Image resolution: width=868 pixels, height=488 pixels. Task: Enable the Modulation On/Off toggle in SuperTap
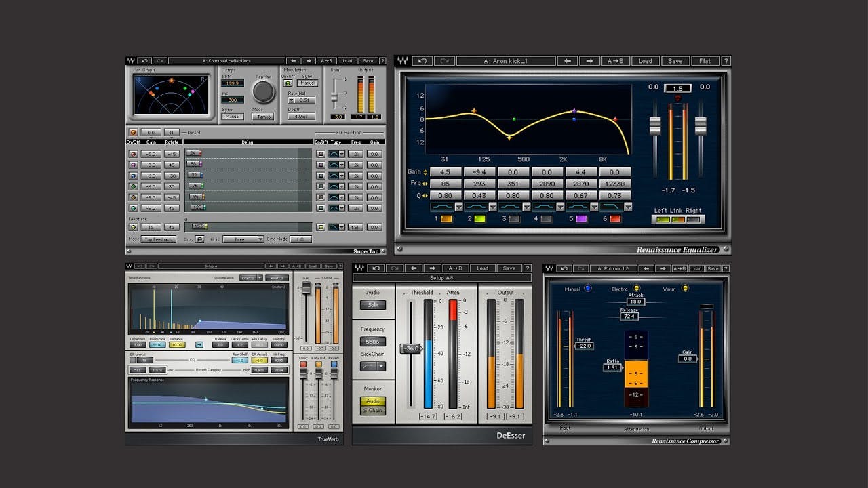pyautogui.click(x=288, y=83)
